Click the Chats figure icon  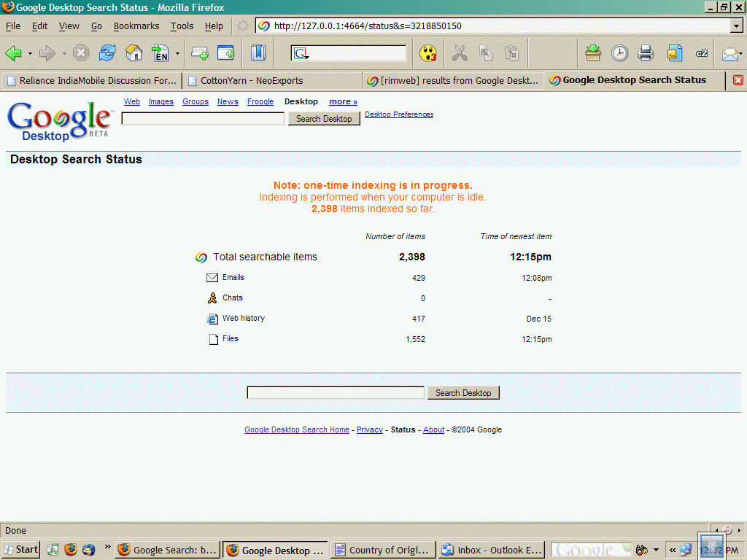pyautogui.click(x=212, y=298)
